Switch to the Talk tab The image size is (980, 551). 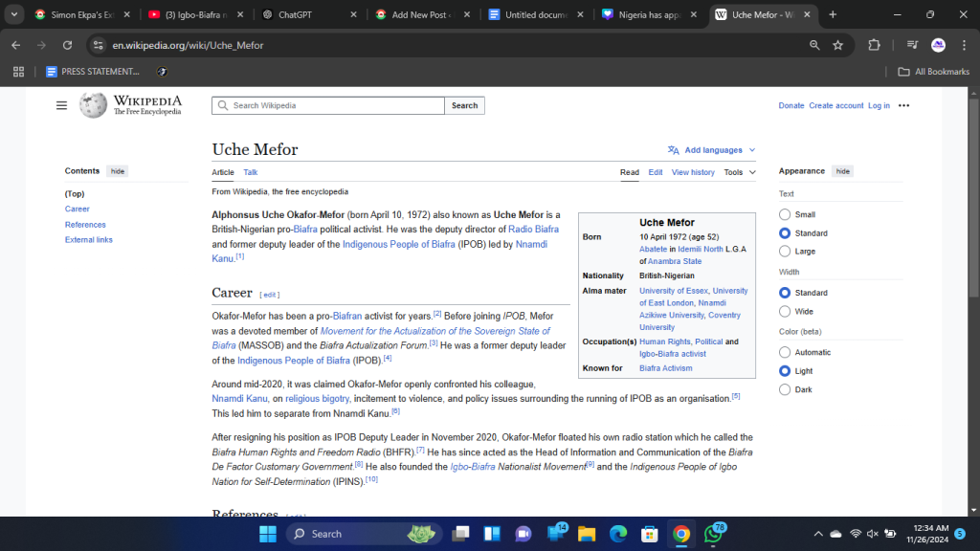(251, 172)
